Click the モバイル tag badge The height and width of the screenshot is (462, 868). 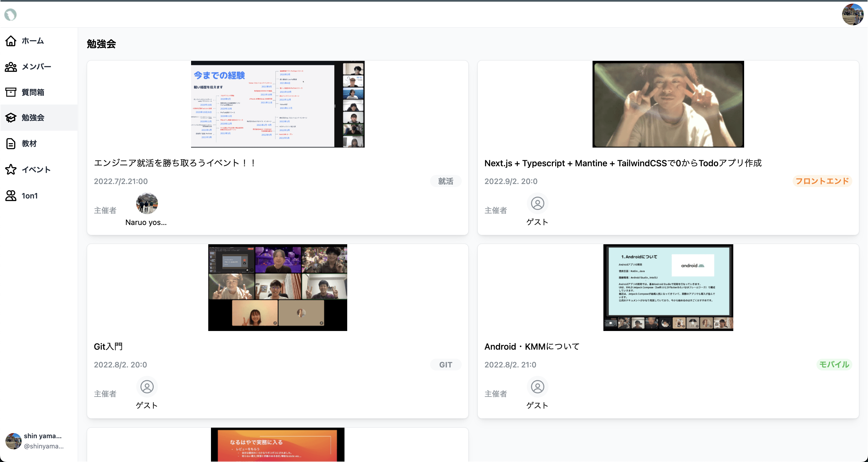pyautogui.click(x=834, y=364)
